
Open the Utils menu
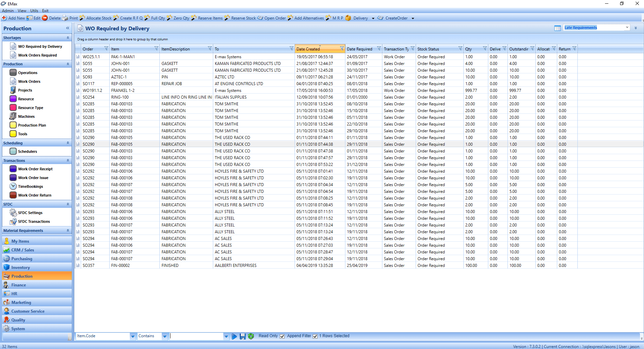click(x=34, y=11)
